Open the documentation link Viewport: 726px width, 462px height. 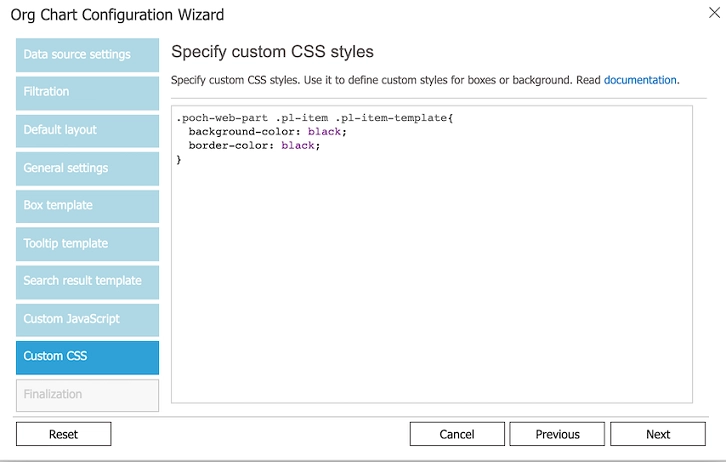pos(640,80)
